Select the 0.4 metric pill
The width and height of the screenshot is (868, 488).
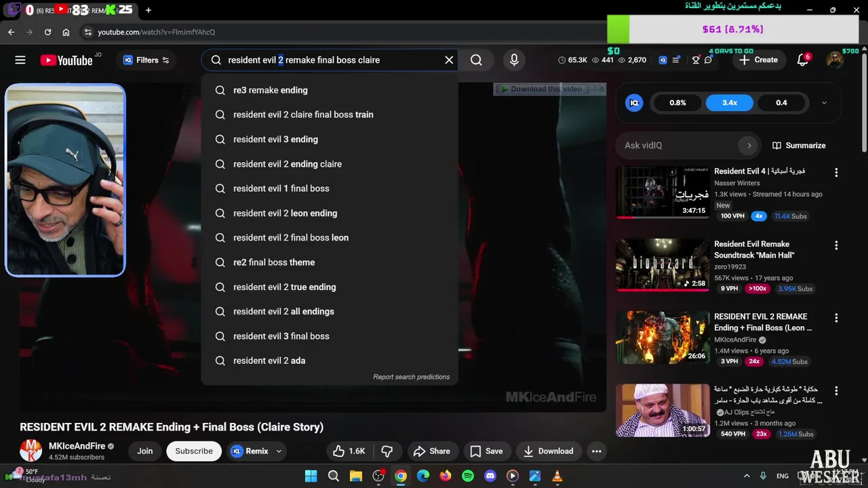[x=781, y=103]
